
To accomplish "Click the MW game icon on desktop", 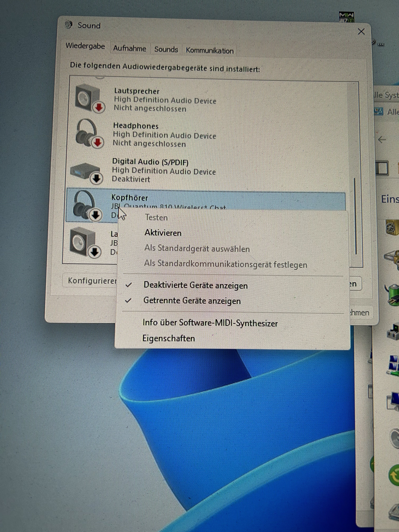I will pyautogui.click(x=346, y=17).
